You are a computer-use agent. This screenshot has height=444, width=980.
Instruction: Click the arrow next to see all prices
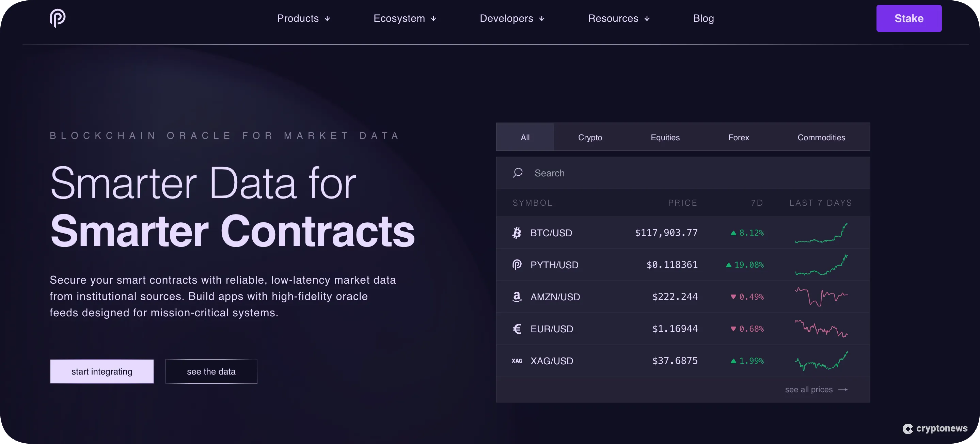pyautogui.click(x=844, y=389)
